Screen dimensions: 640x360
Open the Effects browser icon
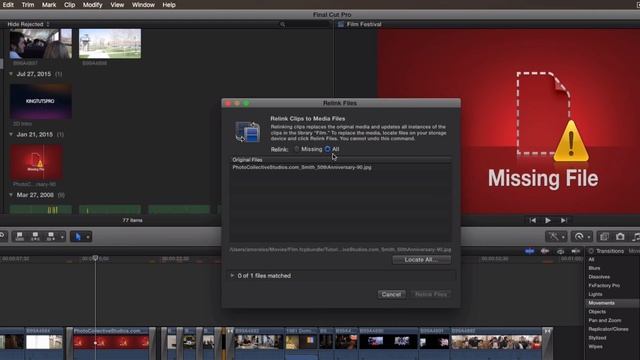(604, 236)
